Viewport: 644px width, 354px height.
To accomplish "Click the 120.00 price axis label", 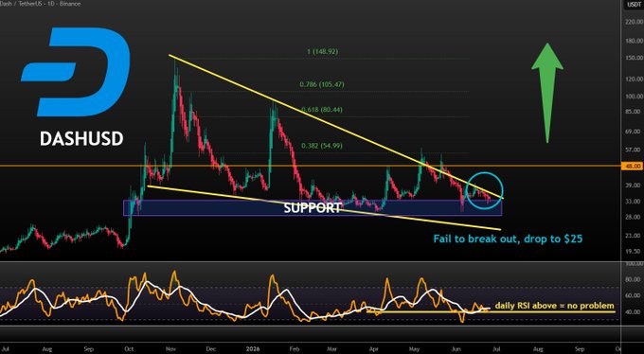I will [635, 79].
